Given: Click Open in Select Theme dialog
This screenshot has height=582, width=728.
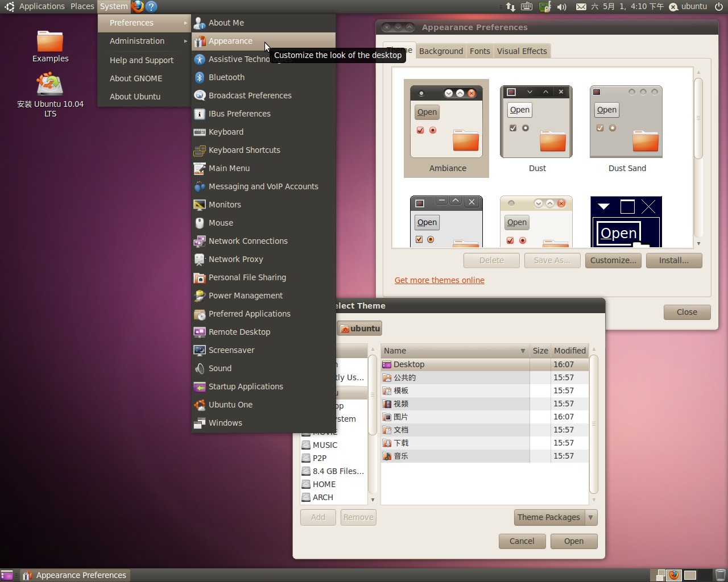Looking at the screenshot, I should point(574,541).
